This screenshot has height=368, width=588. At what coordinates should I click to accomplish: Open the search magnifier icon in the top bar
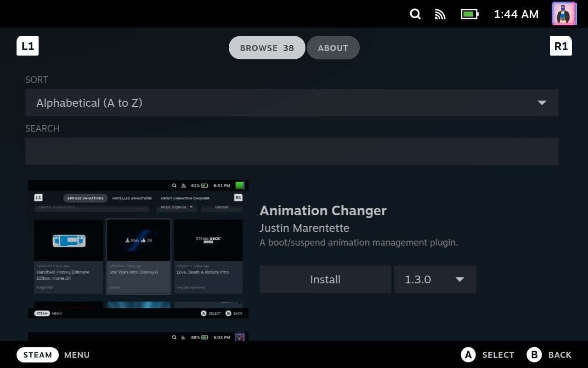[415, 14]
